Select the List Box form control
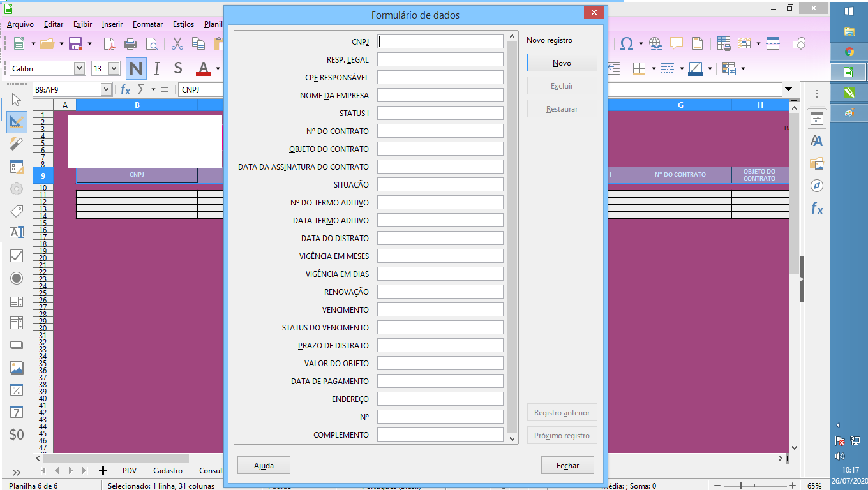 pos(17,302)
